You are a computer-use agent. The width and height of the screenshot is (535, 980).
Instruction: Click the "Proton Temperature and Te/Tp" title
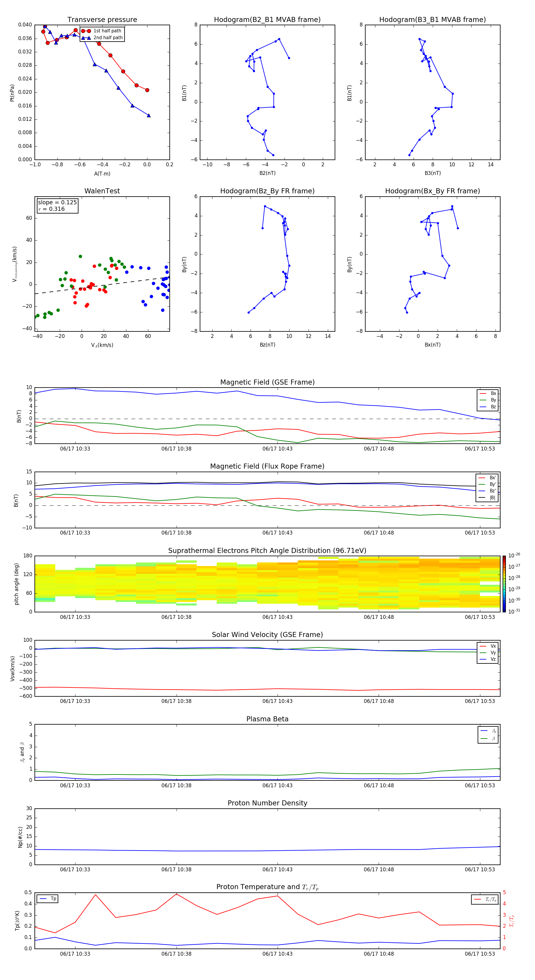coord(267,887)
